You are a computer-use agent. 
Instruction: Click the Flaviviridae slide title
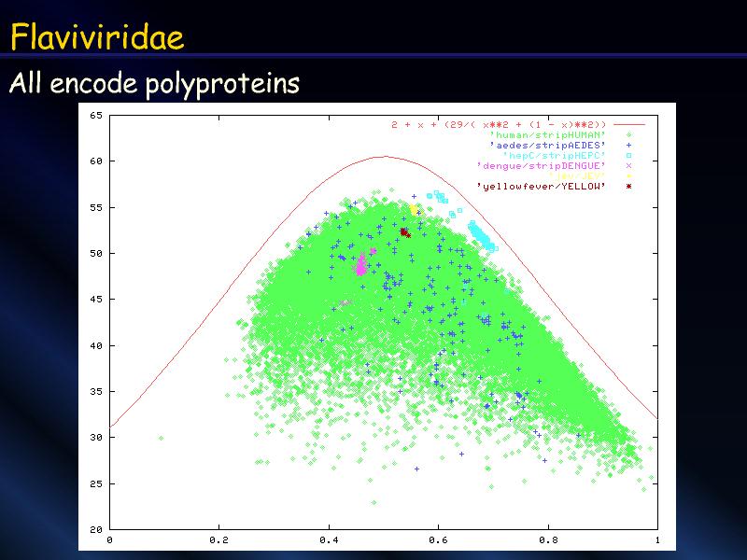tap(97, 37)
